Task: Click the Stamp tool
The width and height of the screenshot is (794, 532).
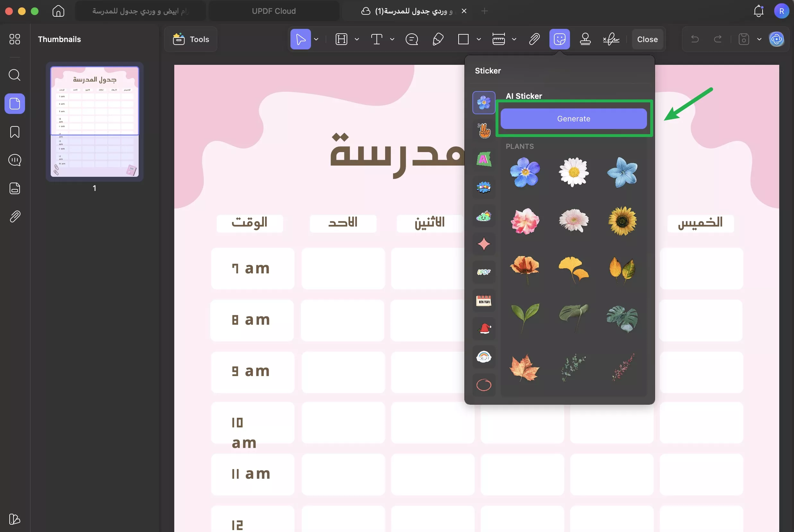Action: pyautogui.click(x=586, y=39)
